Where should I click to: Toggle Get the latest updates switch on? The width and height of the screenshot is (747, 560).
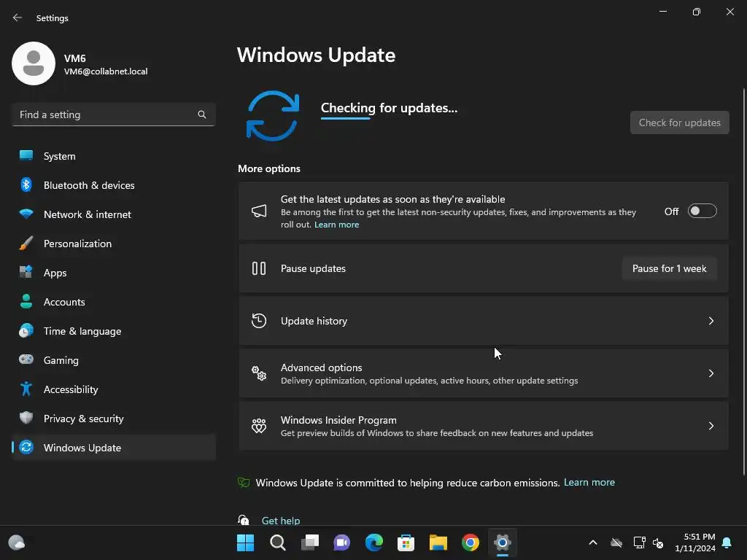click(x=703, y=211)
